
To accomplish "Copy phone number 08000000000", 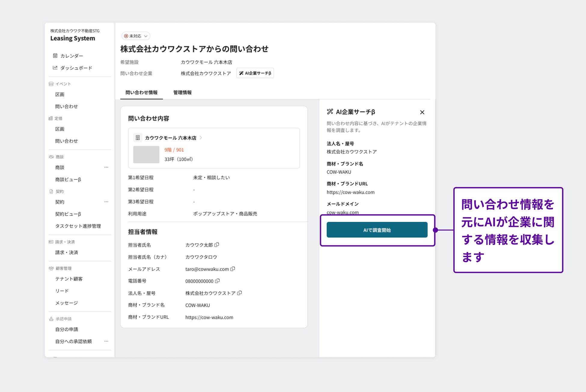I will 217,281.
